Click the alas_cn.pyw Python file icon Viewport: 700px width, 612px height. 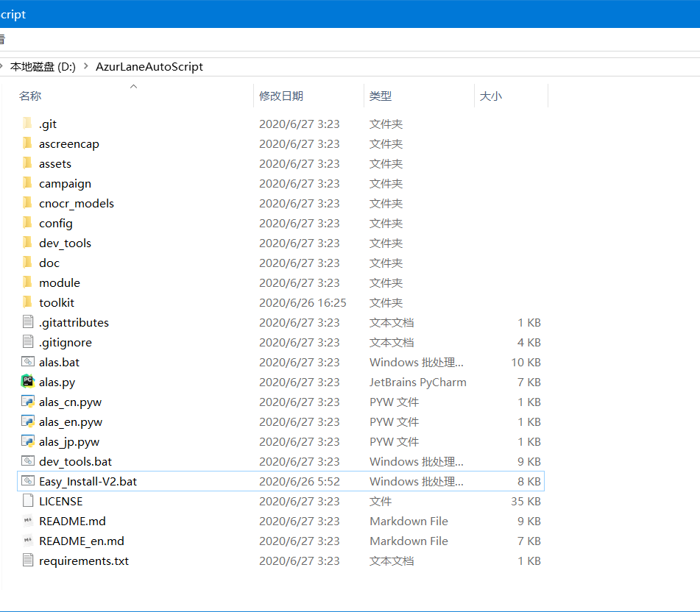(26, 402)
